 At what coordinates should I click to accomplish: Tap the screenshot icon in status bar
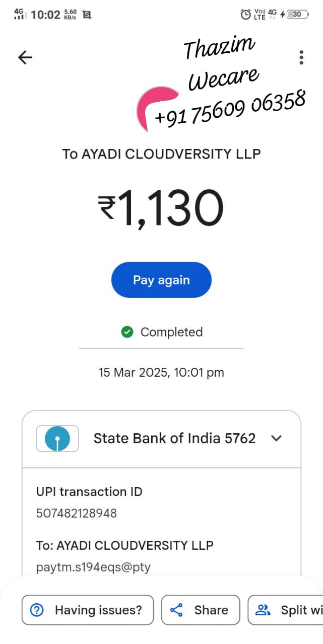[x=87, y=15]
